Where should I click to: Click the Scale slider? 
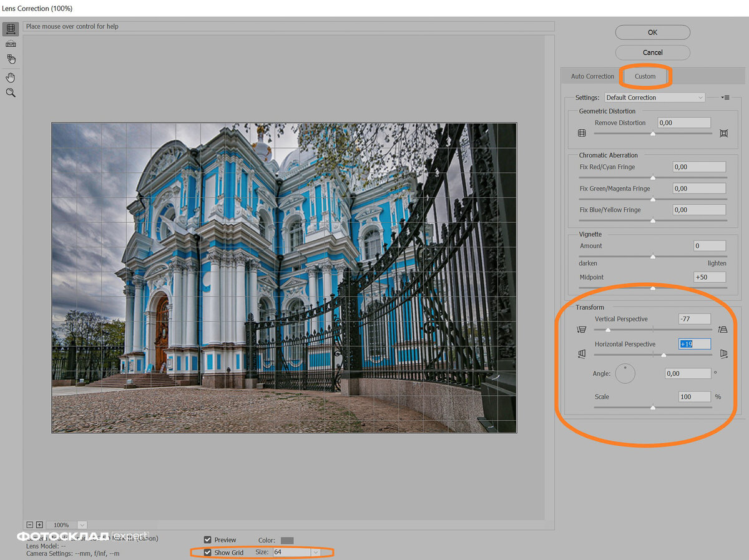pyautogui.click(x=653, y=407)
